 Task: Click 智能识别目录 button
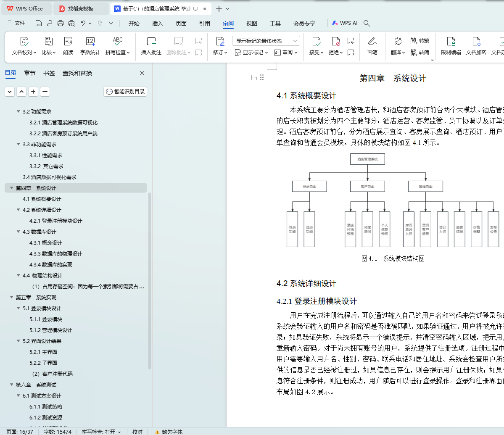point(125,92)
